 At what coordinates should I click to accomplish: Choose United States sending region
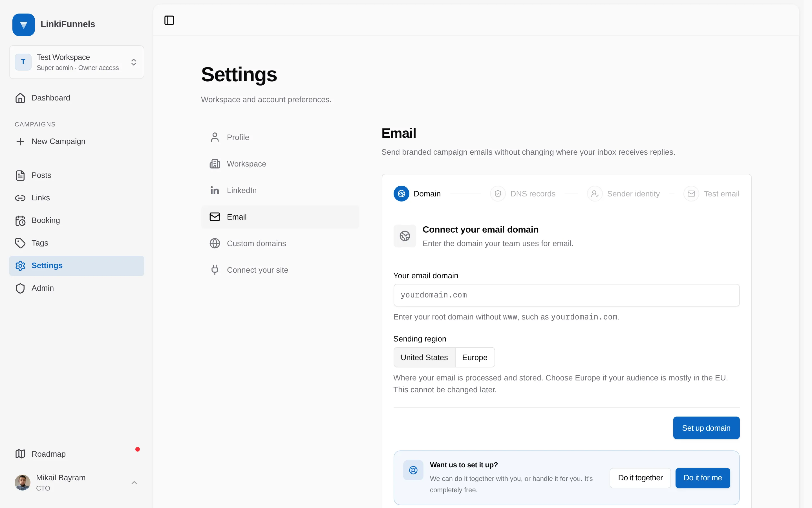coord(424,358)
